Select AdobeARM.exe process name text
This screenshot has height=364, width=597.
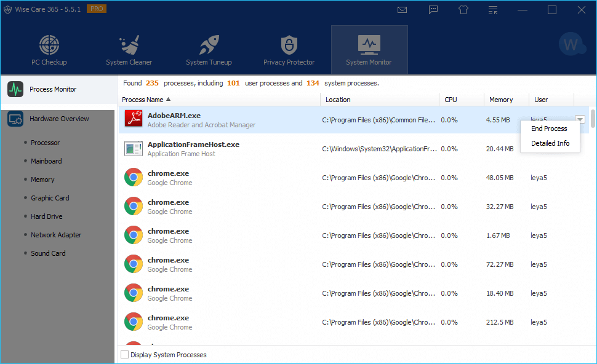[x=174, y=116]
